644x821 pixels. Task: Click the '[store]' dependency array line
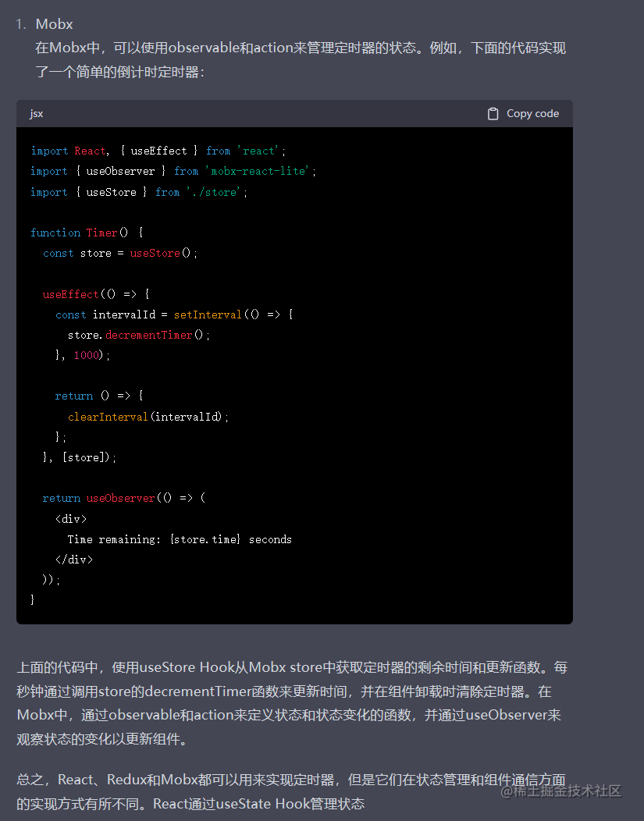[x=79, y=457]
